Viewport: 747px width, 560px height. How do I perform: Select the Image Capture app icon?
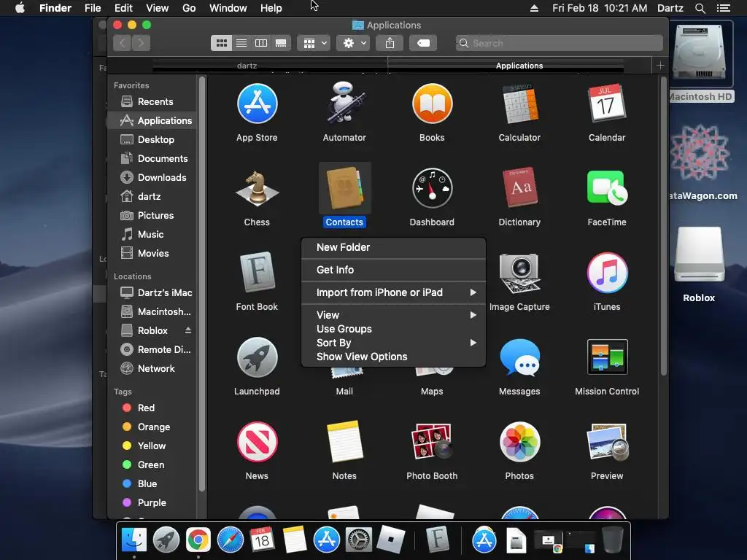click(x=519, y=273)
